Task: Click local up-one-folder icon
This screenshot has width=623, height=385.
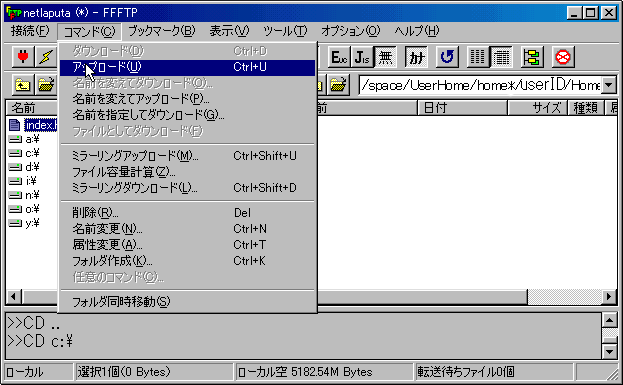Action: [23, 85]
